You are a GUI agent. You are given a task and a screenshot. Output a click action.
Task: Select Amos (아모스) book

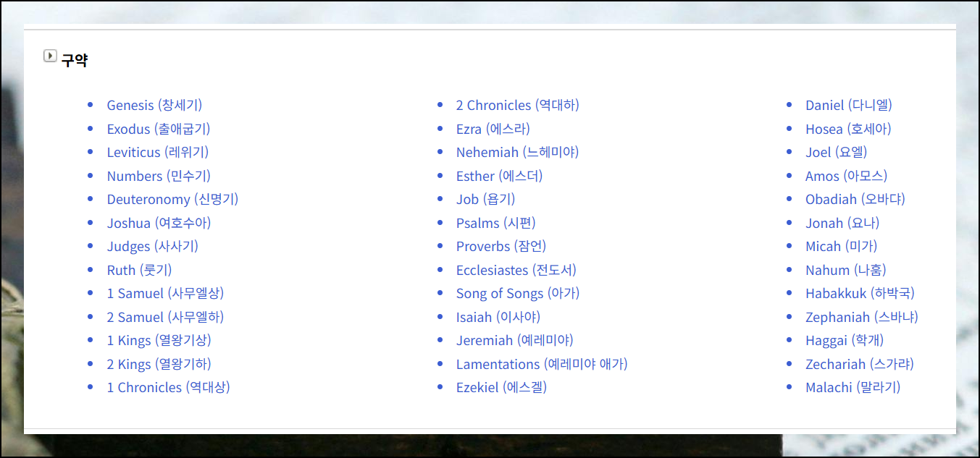(x=846, y=176)
